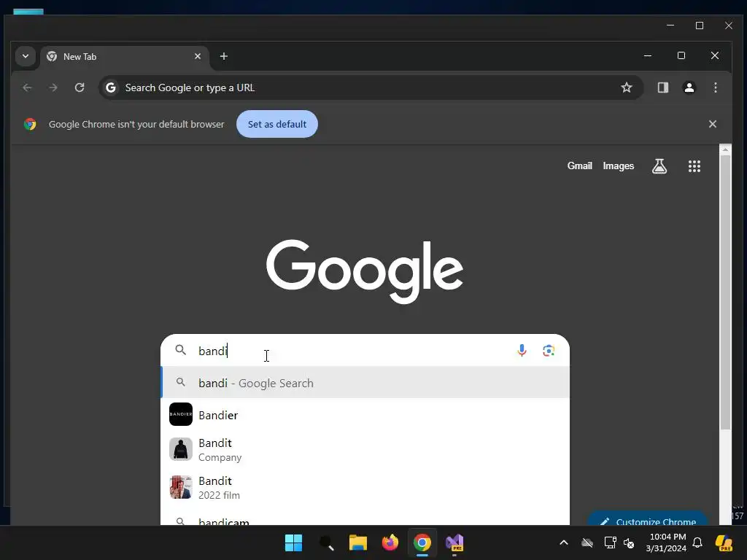Screen dimensions: 747x560
Task: Click the search magnifier in search box
Action: (x=181, y=351)
